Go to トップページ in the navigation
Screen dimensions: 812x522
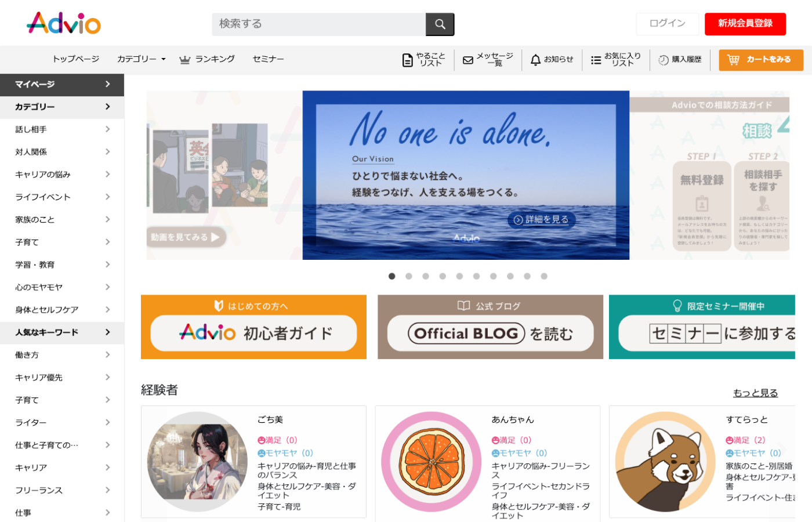pyautogui.click(x=76, y=59)
